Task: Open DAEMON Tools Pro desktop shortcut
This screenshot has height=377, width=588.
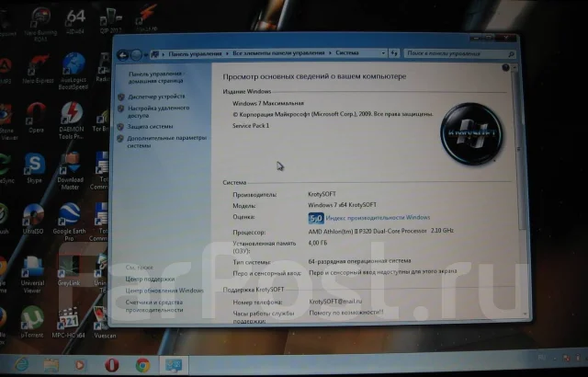Action: (x=72, y=120)
